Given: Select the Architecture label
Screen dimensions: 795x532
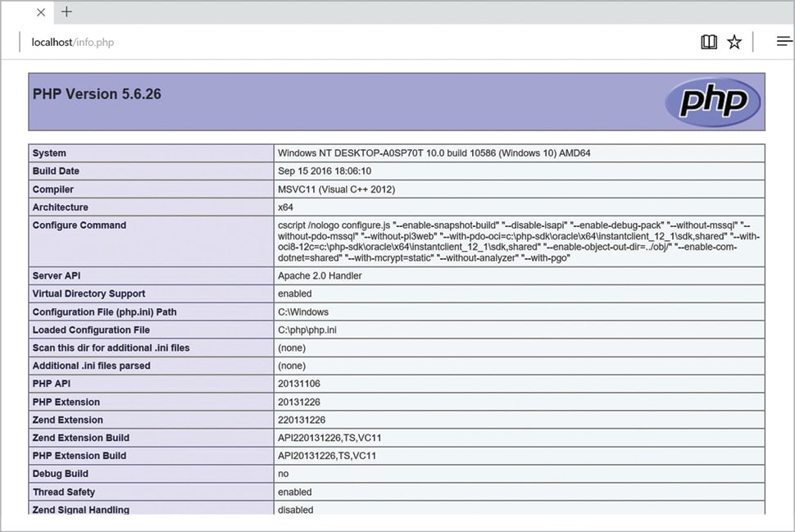Looking at the screenshot, I should [x=61, y=207].
